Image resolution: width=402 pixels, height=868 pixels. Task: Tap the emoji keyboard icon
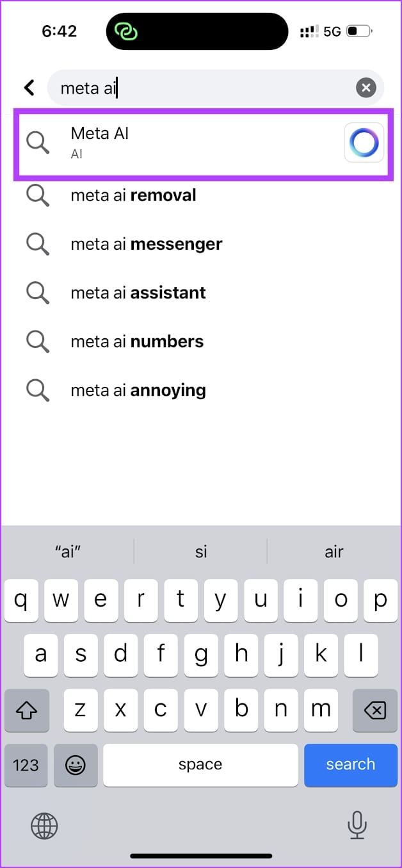[76, 766]
